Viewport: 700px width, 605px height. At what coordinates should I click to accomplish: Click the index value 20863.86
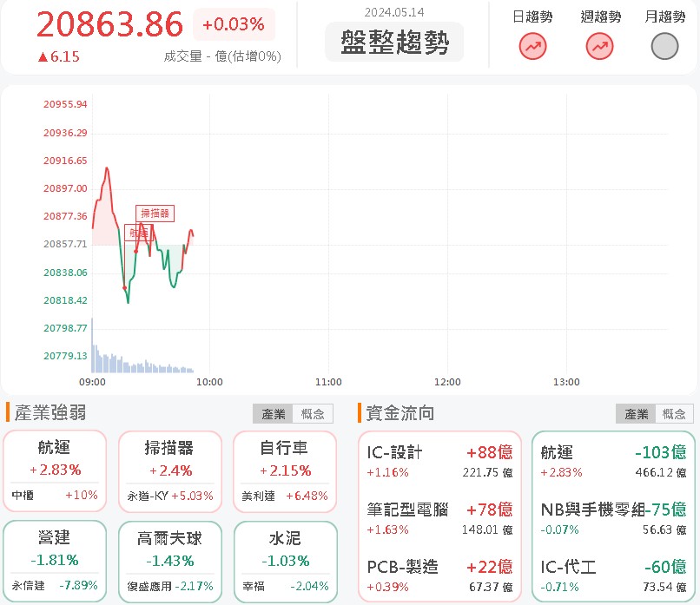(109, 24)
